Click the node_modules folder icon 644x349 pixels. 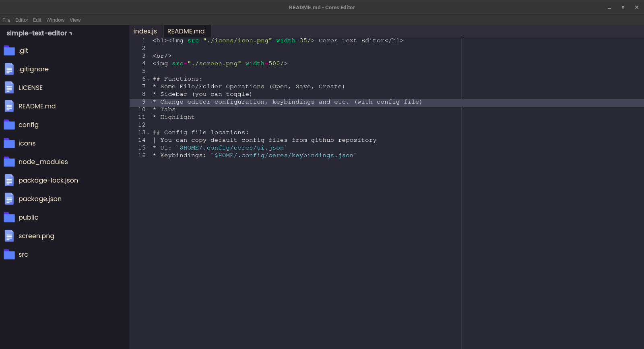click(9, 162)
